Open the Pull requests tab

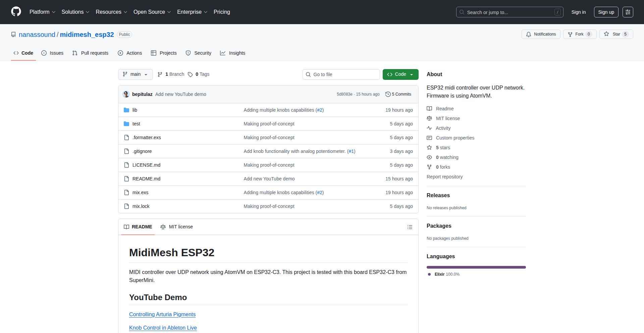tap(91, 53)
